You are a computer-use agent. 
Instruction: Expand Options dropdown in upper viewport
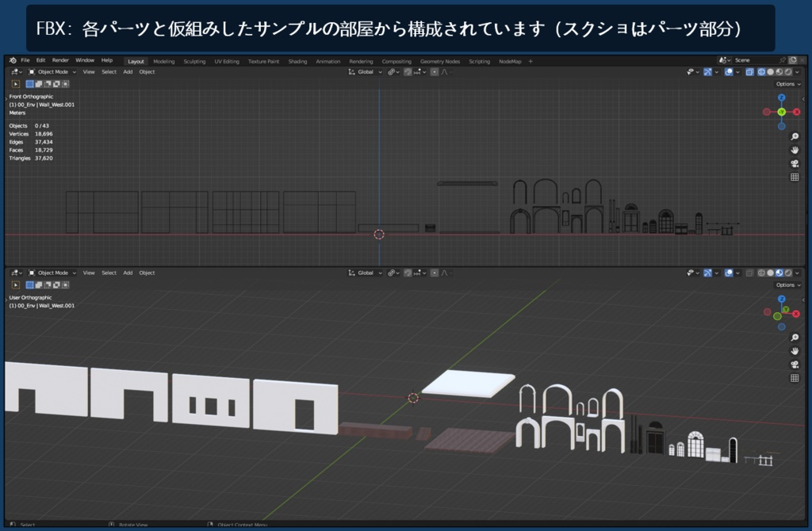pos(787,84)
